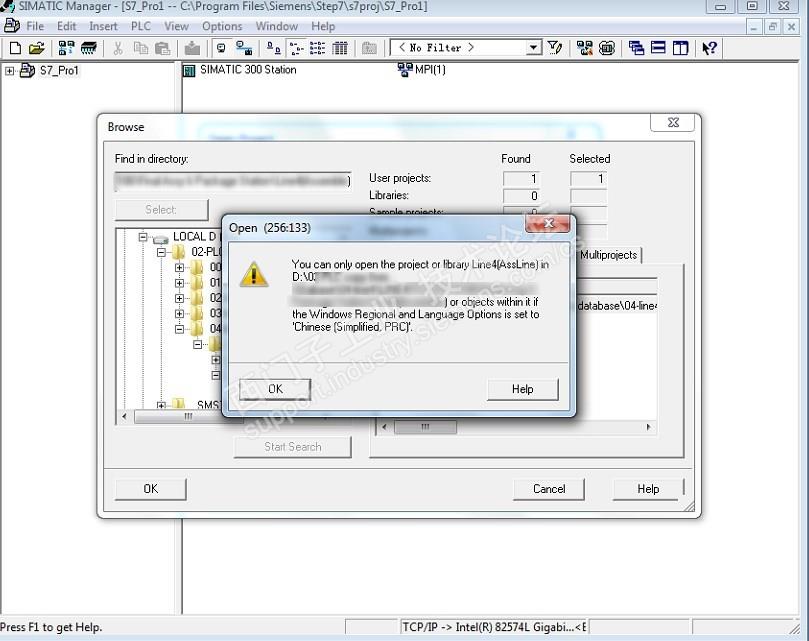Open the File menu
This screenshot has height=641, width=809.
click(x=35, y=26)
